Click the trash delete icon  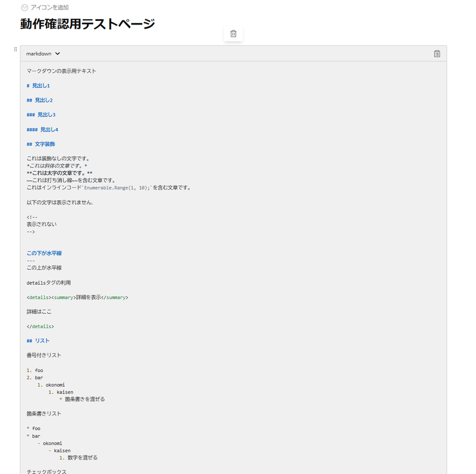coord(233,34)
